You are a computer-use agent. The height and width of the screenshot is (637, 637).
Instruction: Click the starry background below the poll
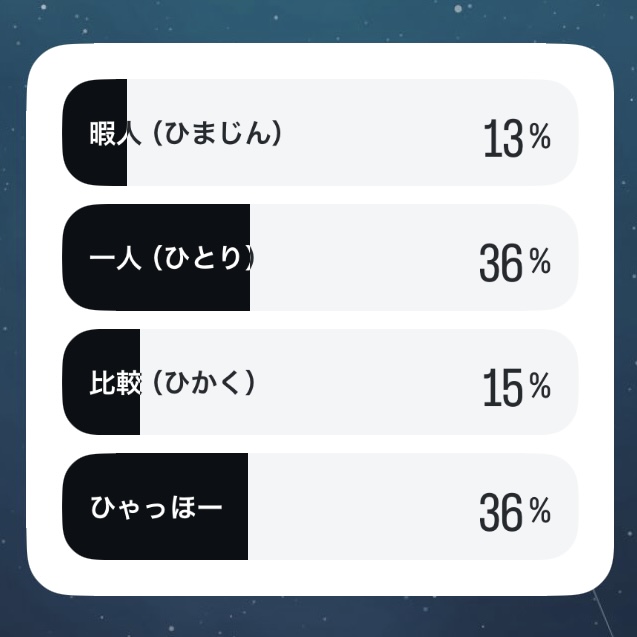pyautogui.click(x=318, y=617)
